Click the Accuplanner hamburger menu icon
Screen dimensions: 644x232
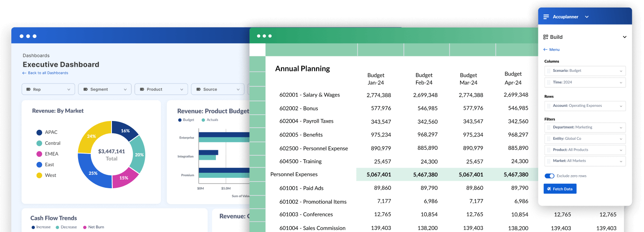[x=546, y=17]
